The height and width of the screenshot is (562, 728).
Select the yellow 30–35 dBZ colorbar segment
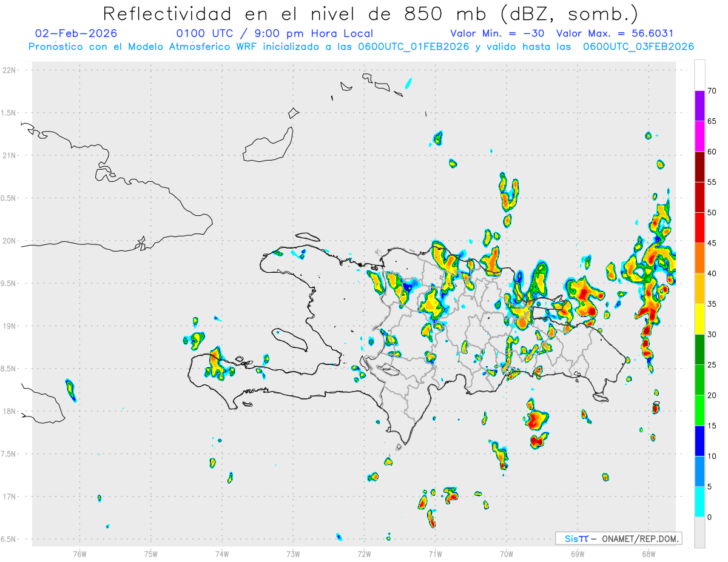point(699,319)
